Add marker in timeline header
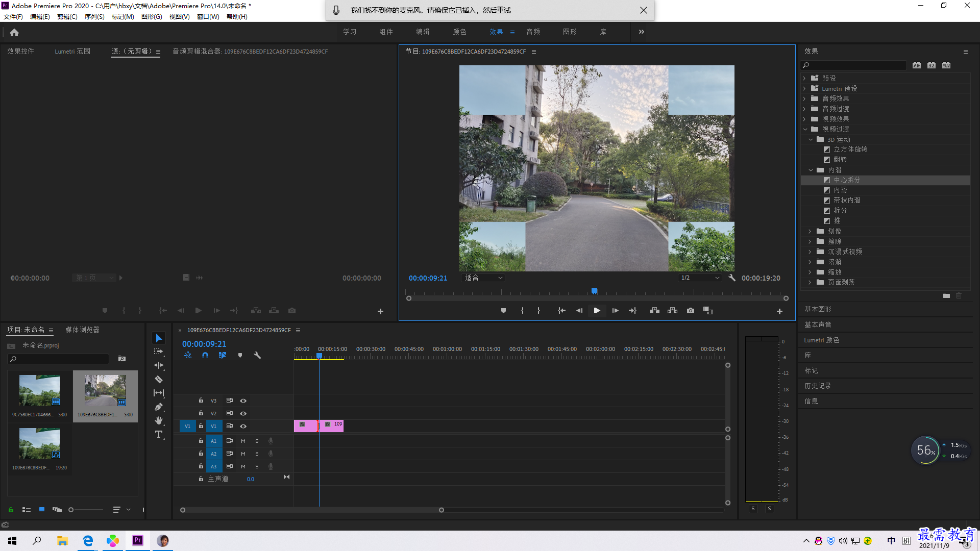 (x=240, y=355)
